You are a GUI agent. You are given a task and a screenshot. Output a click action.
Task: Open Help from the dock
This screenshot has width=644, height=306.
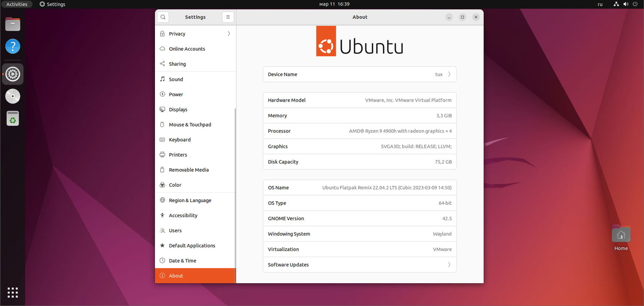coord(13,46)
